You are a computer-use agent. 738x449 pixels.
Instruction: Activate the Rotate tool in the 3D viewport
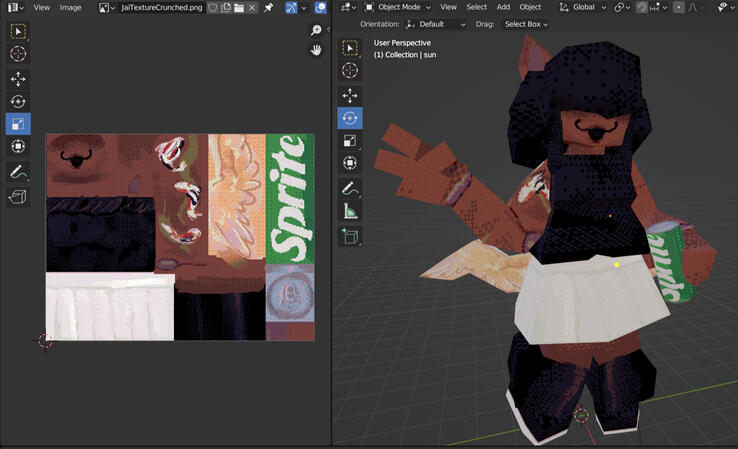coord(349,118)
